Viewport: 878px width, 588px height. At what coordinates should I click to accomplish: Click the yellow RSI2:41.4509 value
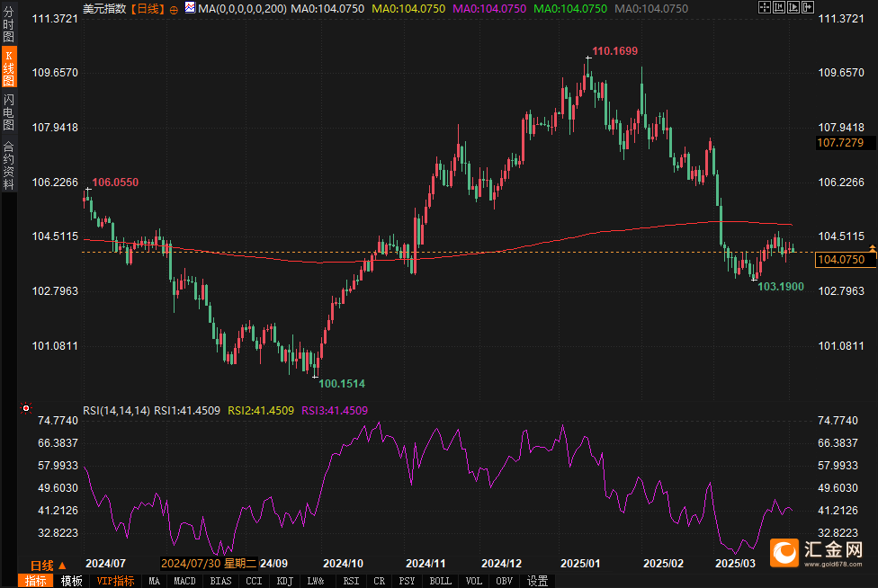(x=261, y=411)
